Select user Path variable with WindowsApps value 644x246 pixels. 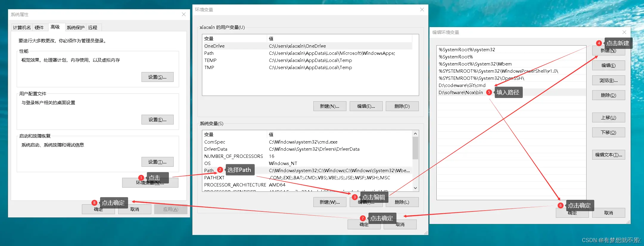tap(307, 53)
